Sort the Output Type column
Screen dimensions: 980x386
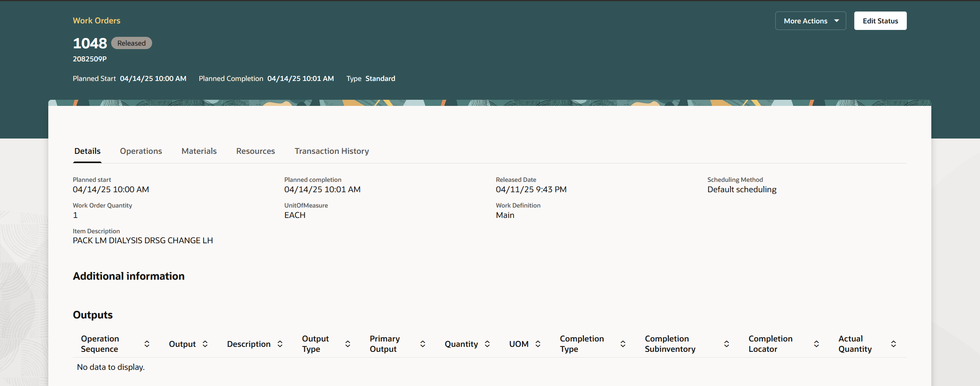pyautogui.click(x=347, y=343)
